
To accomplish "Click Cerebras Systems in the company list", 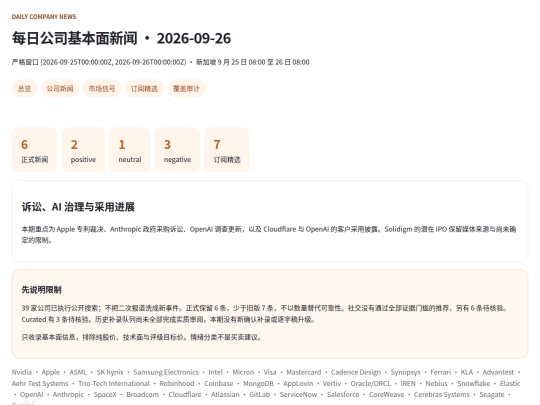I will (x=442, y=395).
